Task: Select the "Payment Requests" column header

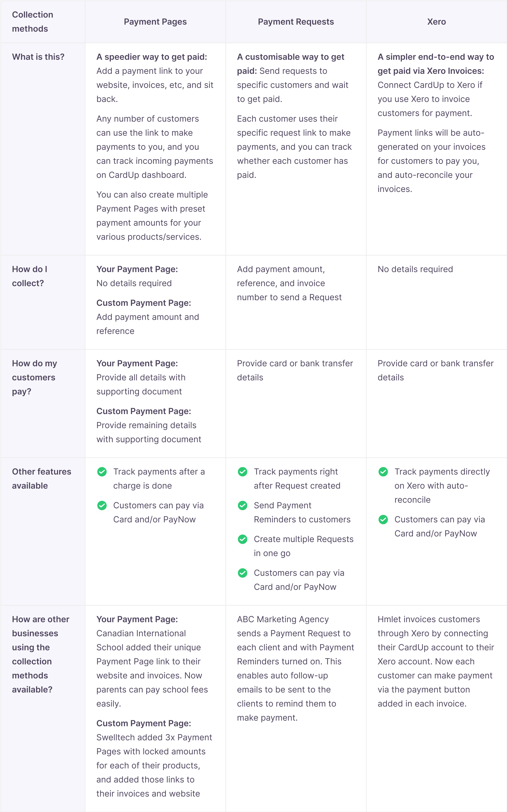Action: [x=296, y=22]
